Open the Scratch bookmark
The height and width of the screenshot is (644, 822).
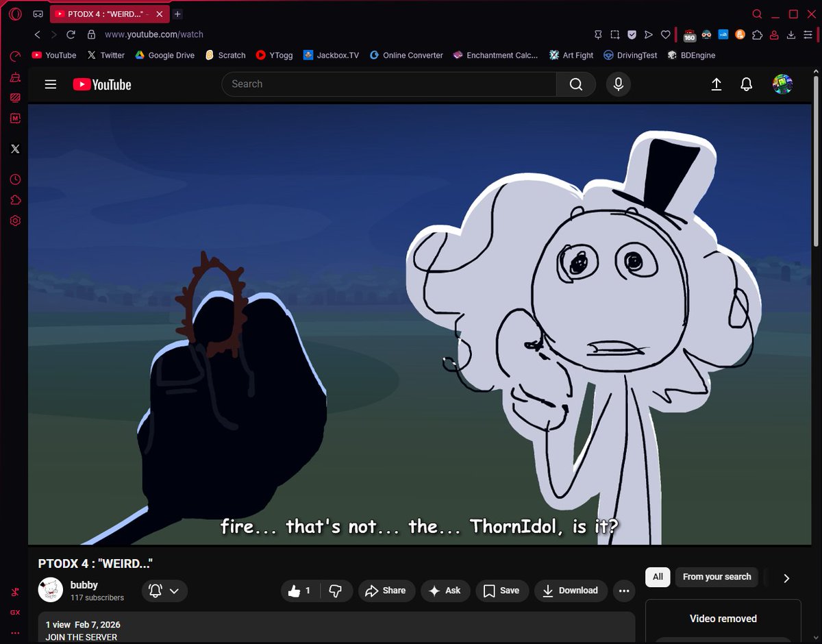225,55
